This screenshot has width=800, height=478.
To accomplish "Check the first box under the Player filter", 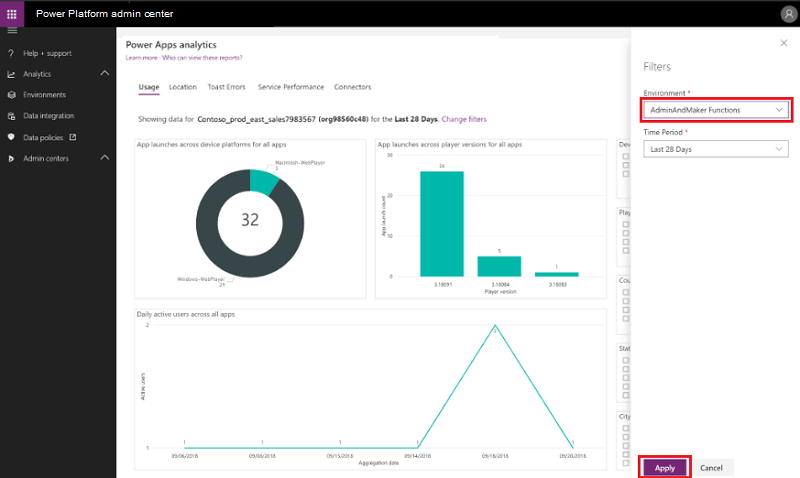I will coord(623,224).
